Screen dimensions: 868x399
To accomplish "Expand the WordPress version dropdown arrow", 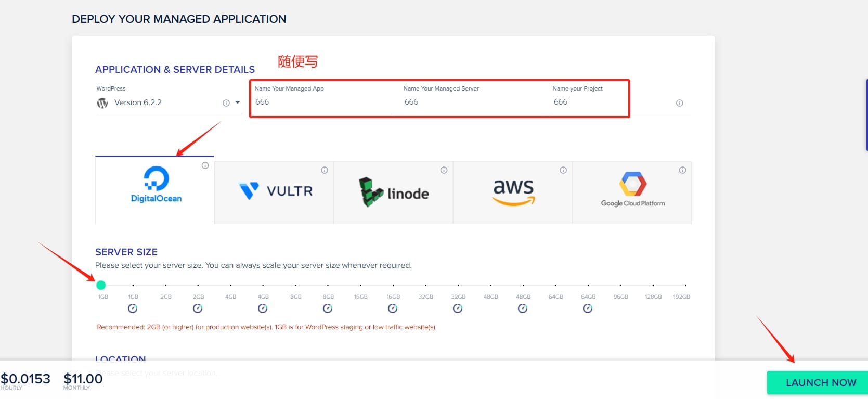I will point(238,102).
